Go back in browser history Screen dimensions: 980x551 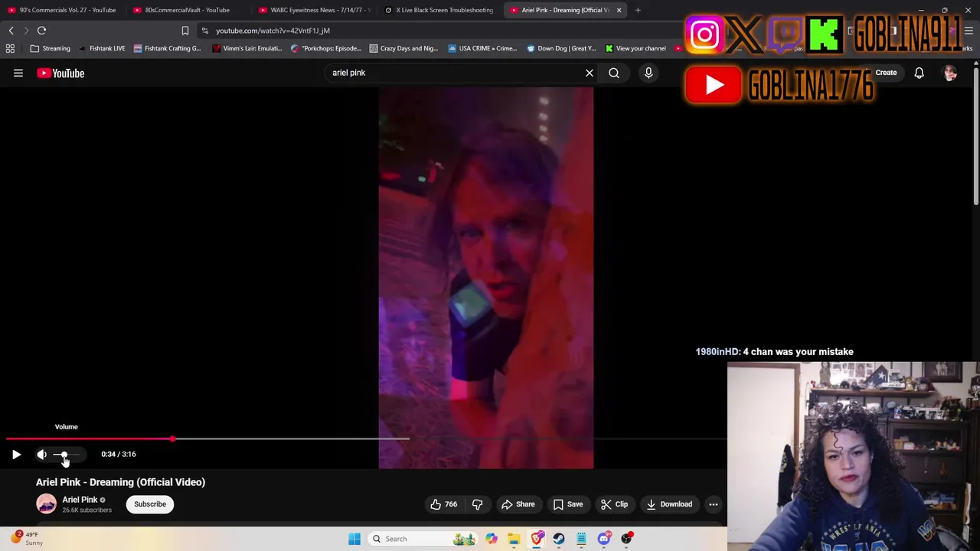click(11, 31)
